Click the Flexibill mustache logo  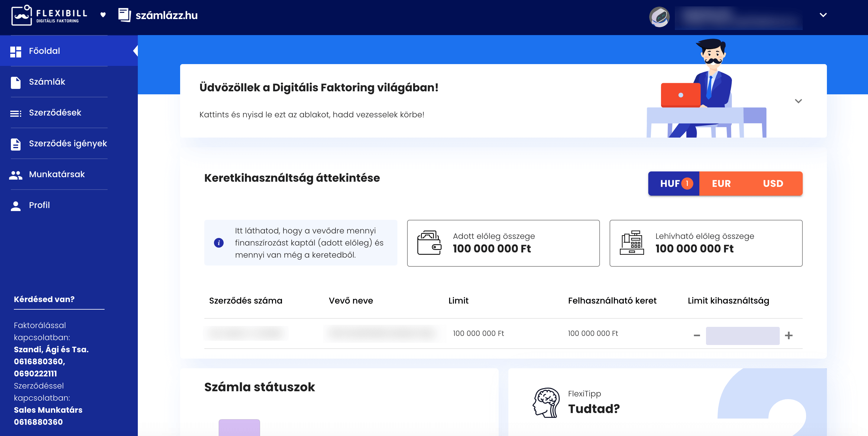(49, 15)
